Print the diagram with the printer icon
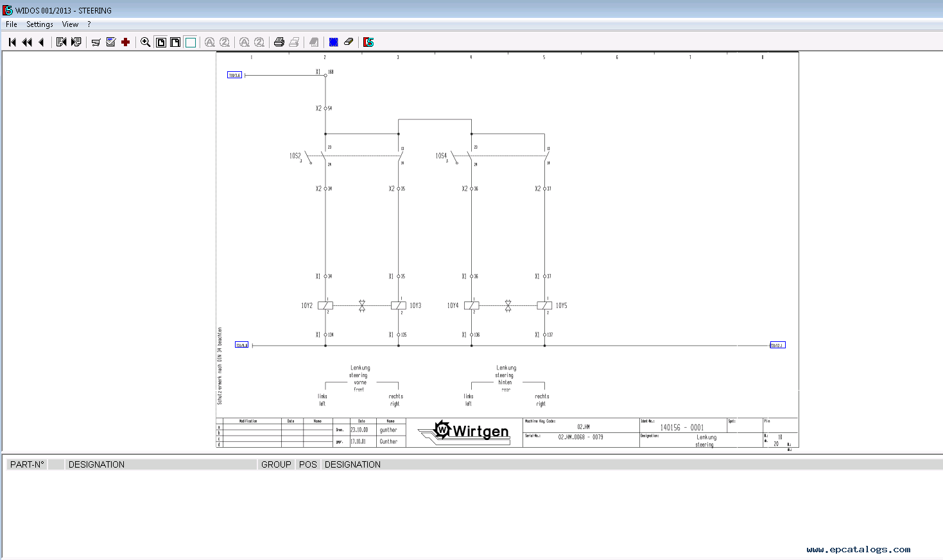This screenshot has height=560, width=943. tap(279, 42)
